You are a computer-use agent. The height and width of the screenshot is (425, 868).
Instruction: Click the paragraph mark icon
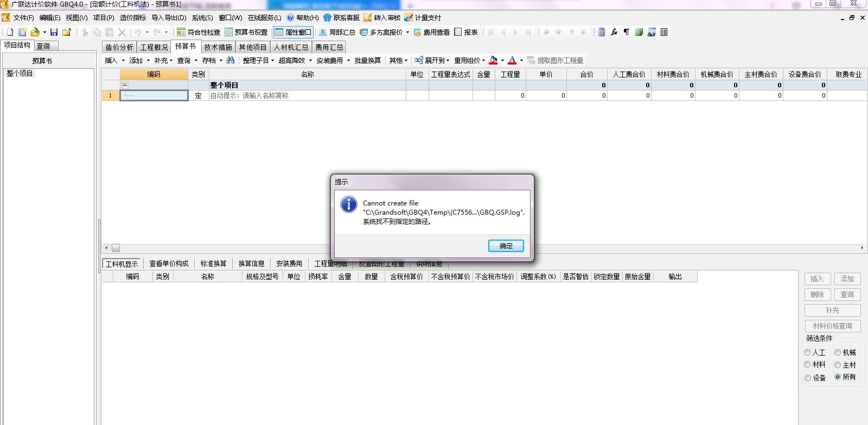[x=627, y=33]
